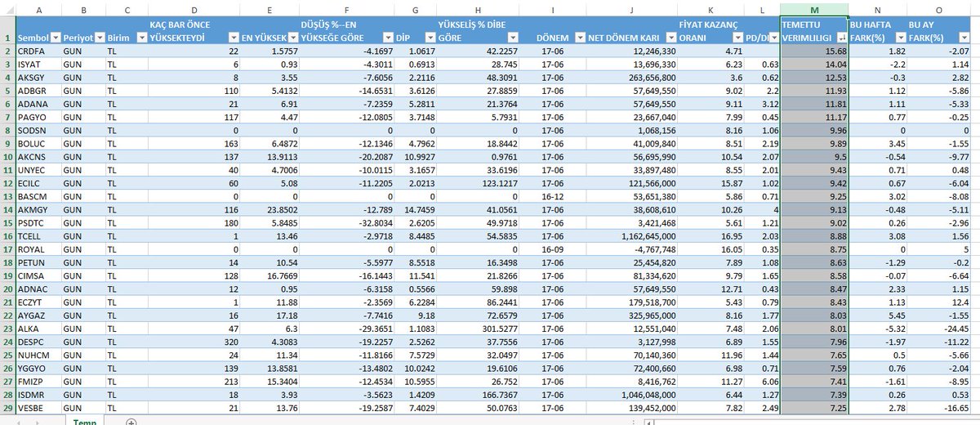Image resolution: width=980 pixels, height=425 pixels.
Task: Open the DİP column filter dropdown
Action: pos(430,38)
